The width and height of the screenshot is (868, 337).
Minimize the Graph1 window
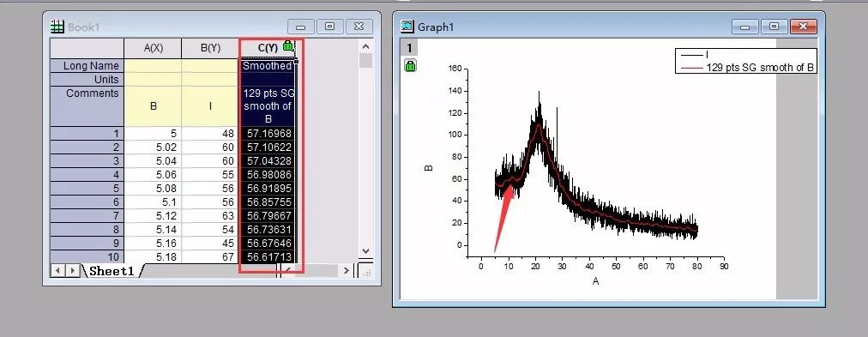point(745,27)
